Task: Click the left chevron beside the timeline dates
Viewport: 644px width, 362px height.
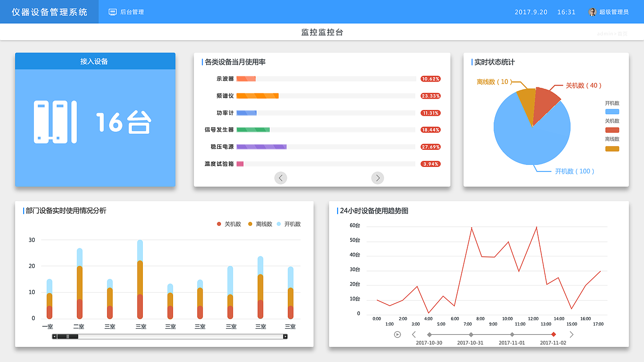Action: pos(414,334)
